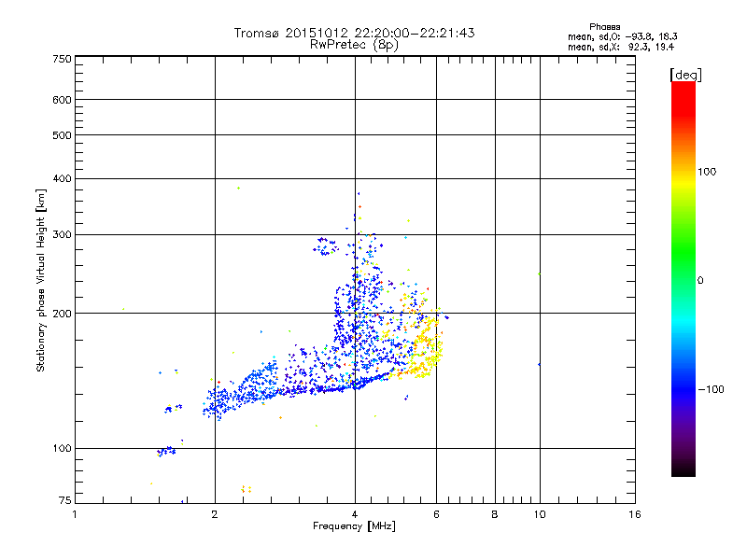The width and height of the screenshot is (747, 560).
Task: Click x-axis tick label '16'
Action: [x=635, y=514]
